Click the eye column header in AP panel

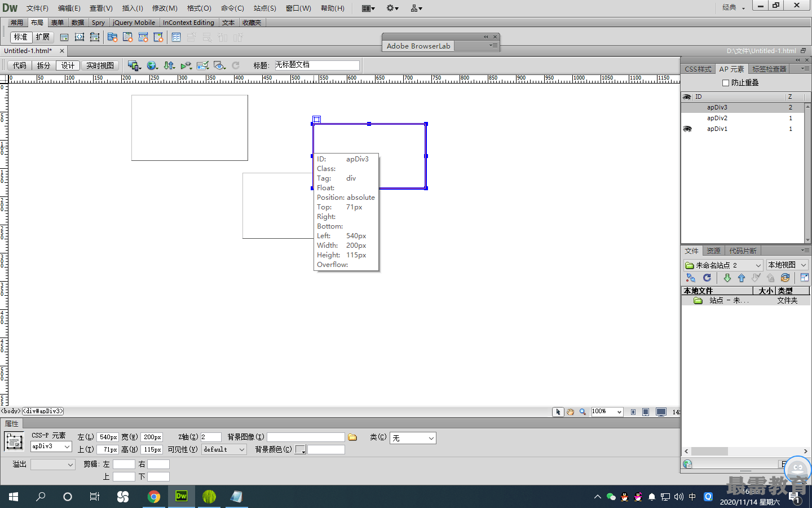(687, 97)
